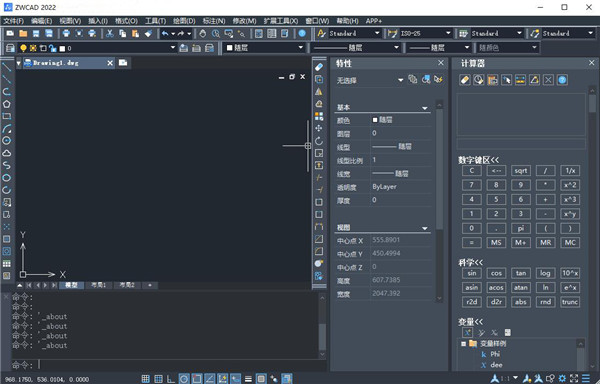This screenshot has width=600, height=384.
Task: Switch to the Model tab
Action: pyautogui.click(x=72, y=285)
